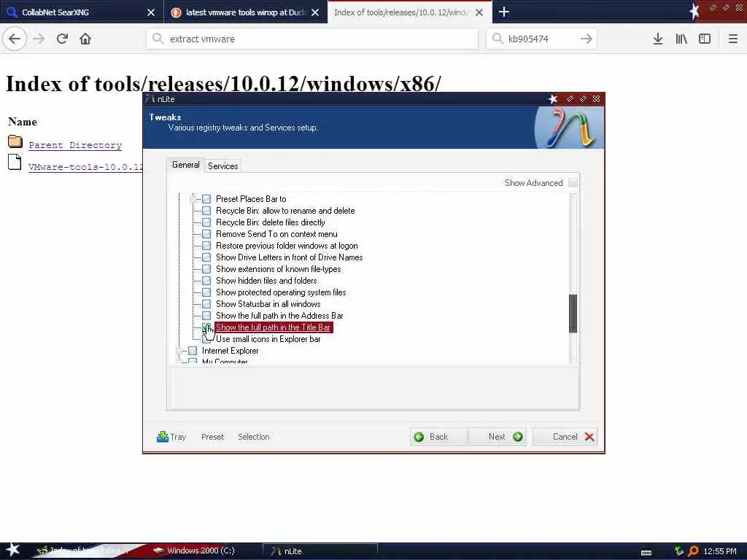Click the address bar with extract vmware

coord(312,39)
